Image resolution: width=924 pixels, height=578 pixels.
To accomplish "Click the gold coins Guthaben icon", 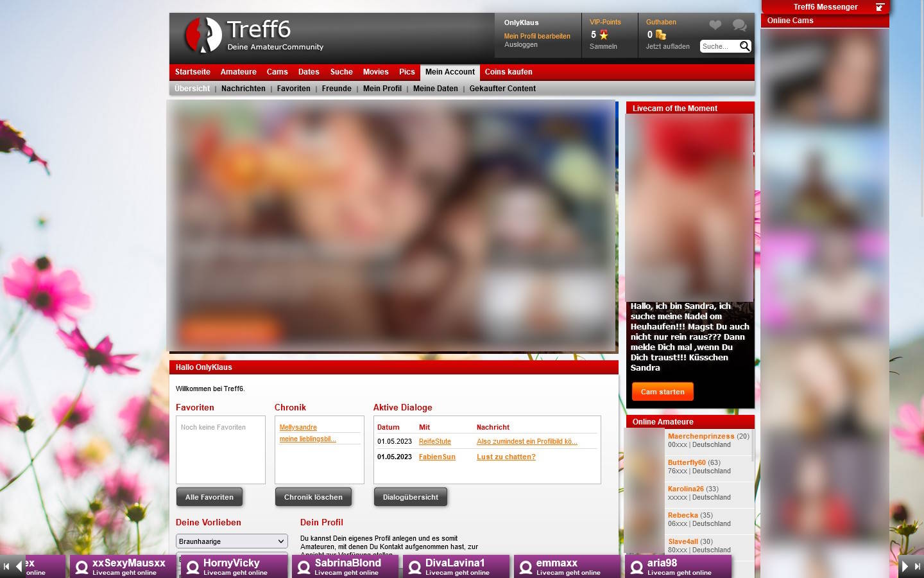I will pyautogui.click(x=661, y=35).
